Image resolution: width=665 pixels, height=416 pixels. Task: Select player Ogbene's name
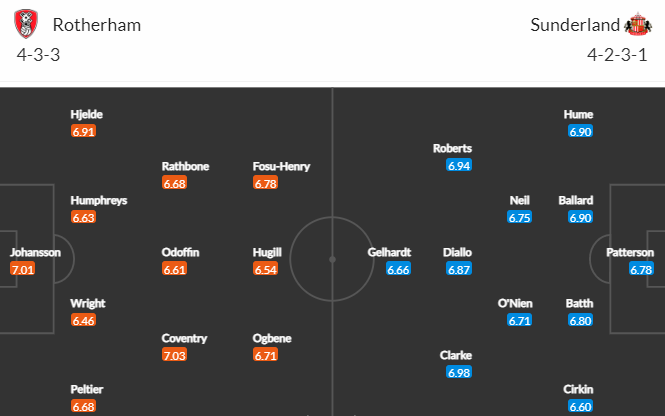pyautogui.click(x=272, y=338)
